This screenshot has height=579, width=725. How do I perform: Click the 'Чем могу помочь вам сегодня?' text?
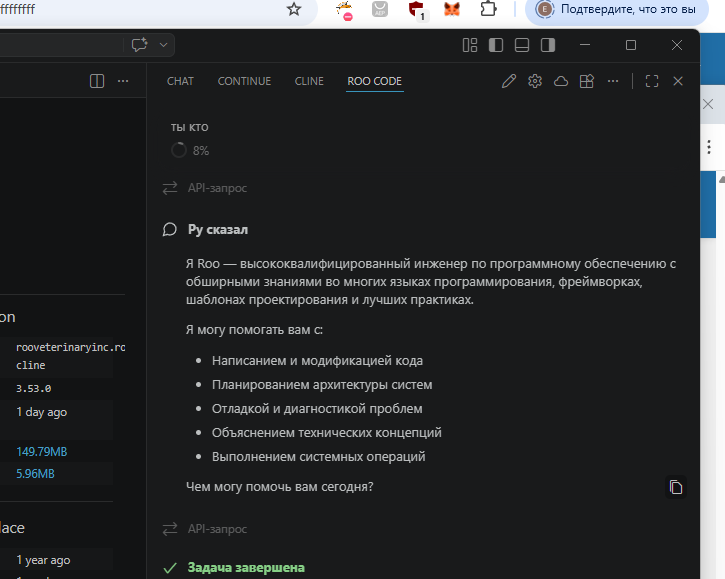pyautogui.click(x=279, y=487)
